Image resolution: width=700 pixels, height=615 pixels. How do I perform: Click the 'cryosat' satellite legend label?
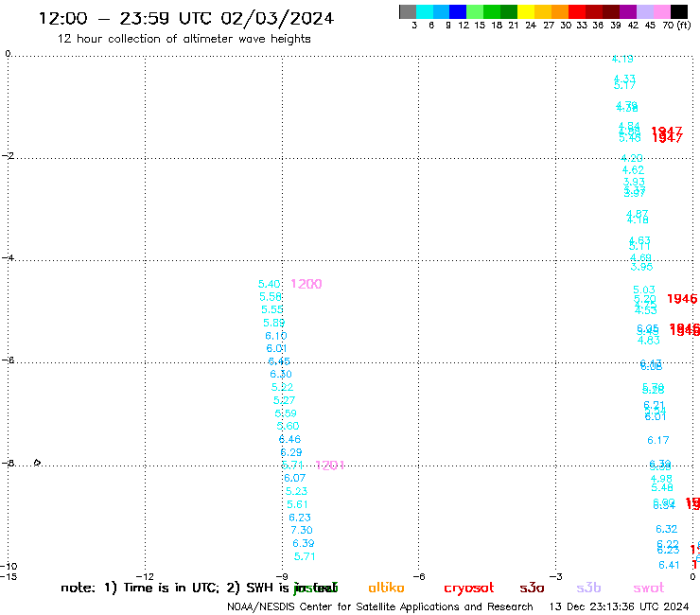tap(469, 589)
